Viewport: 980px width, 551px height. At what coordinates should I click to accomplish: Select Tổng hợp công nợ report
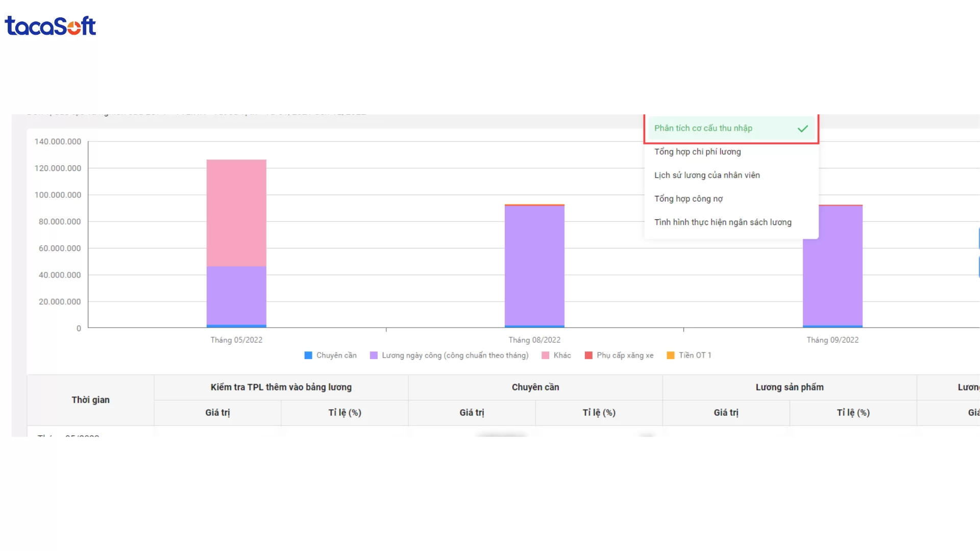coord(688,199)
